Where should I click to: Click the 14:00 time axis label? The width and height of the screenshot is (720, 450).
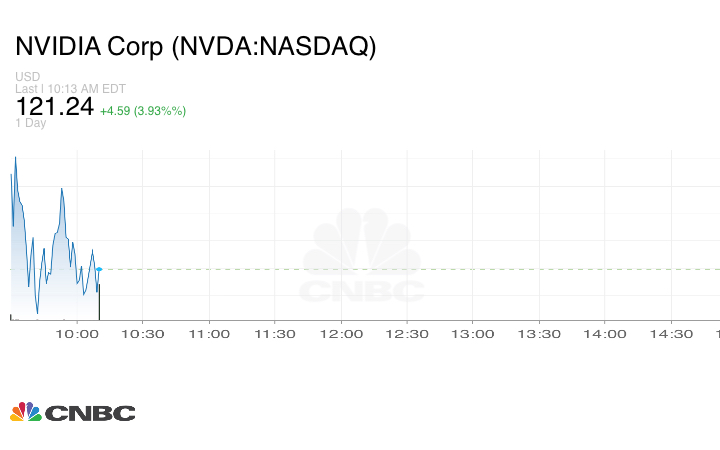[605, 334]
